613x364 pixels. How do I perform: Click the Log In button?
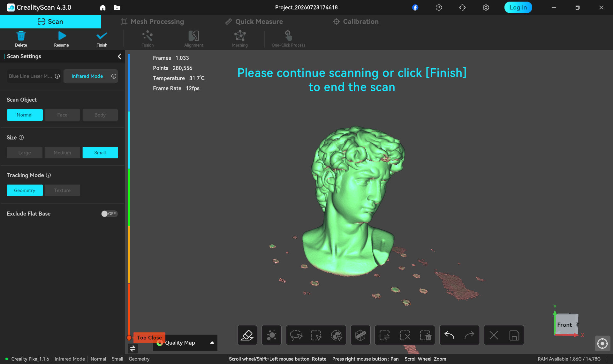point(518,7)
